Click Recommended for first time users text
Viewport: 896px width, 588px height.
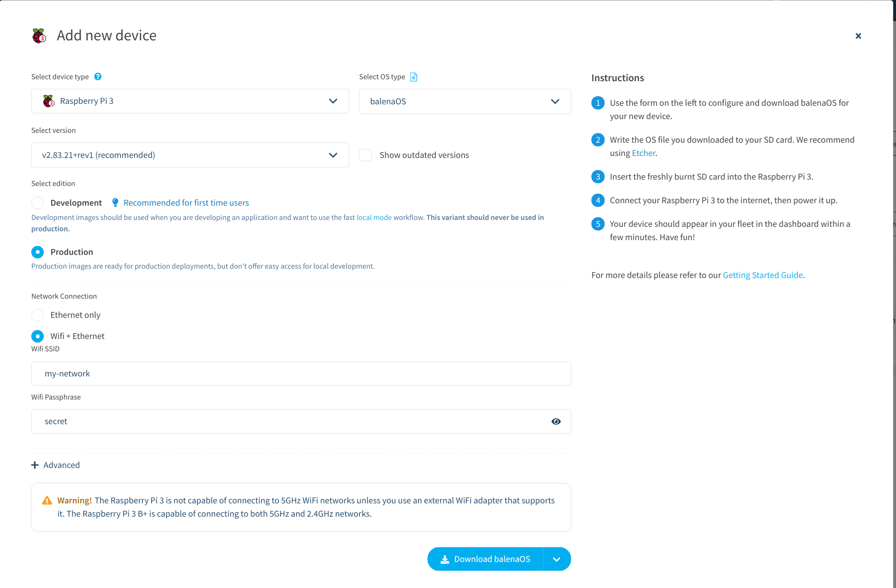click(186, 203)
